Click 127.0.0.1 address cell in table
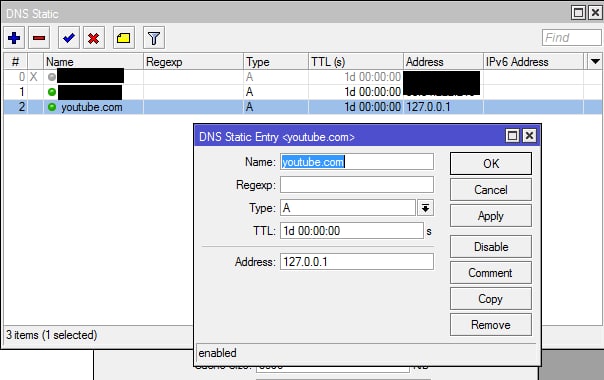Image resolution: width=604 pixels, height=380 pixels. coord(443,107)
